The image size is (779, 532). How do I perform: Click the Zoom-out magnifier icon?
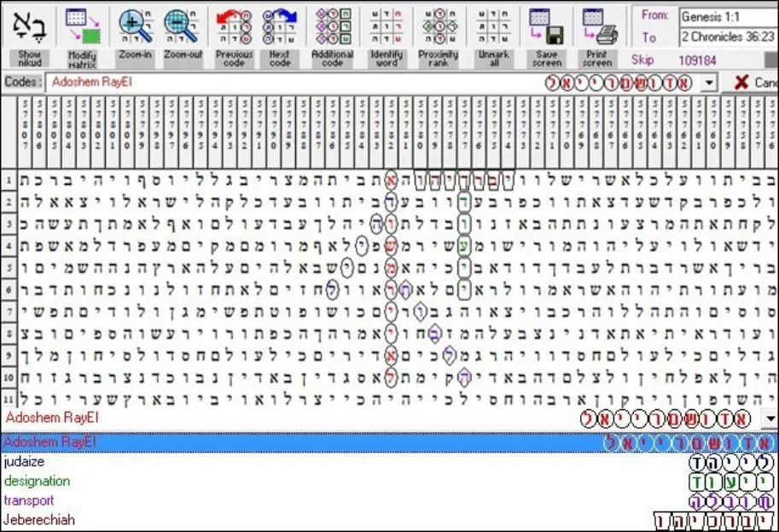click(x=182, y=26)
